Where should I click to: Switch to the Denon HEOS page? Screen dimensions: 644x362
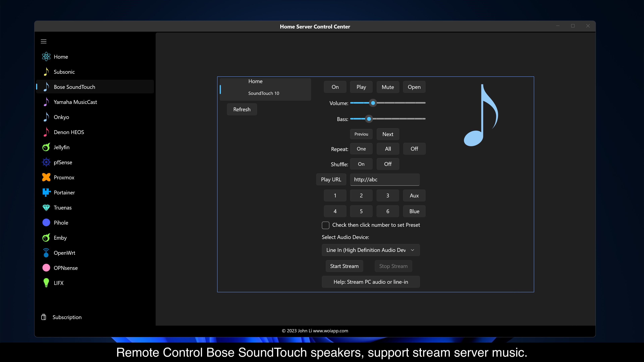point(69,132)
